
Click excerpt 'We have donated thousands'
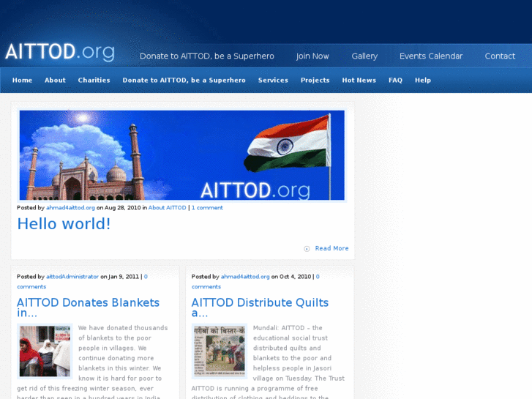click(x=123, y=328)
